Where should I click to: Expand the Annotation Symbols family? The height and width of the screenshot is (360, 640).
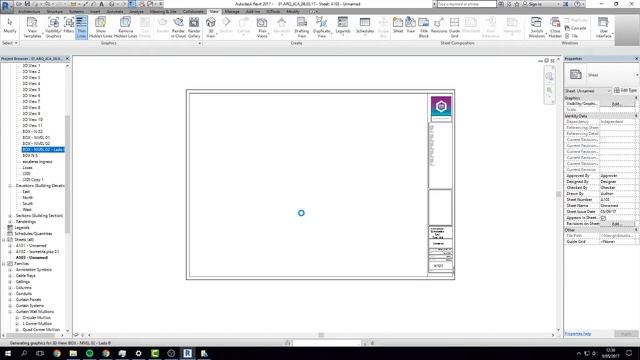pos(10,270)
